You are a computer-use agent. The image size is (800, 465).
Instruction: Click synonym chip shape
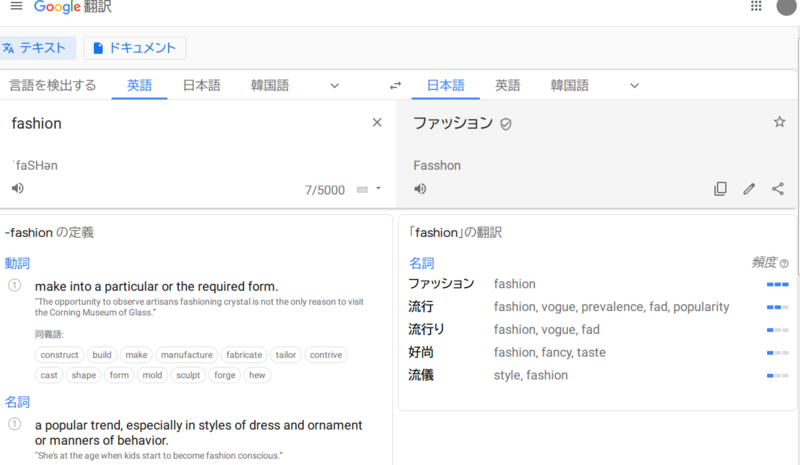click(84, 375)
